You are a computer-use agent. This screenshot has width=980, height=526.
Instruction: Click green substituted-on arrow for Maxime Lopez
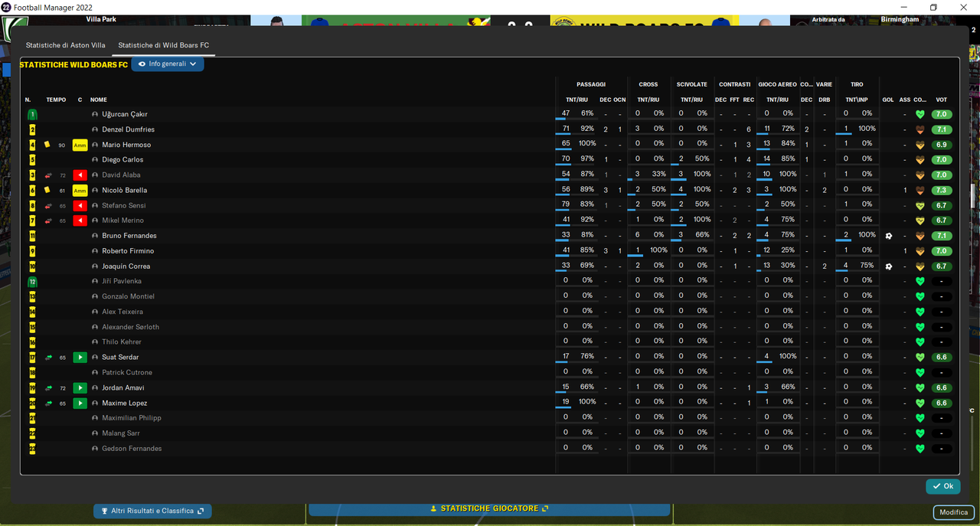pos(80,403)
